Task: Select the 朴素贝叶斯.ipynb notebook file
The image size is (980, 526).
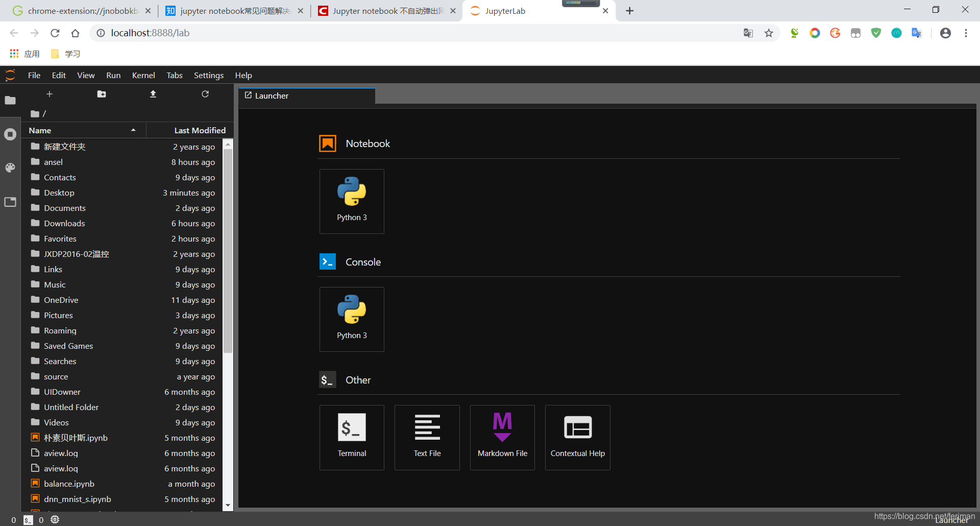Action: [x=122, y=438]
